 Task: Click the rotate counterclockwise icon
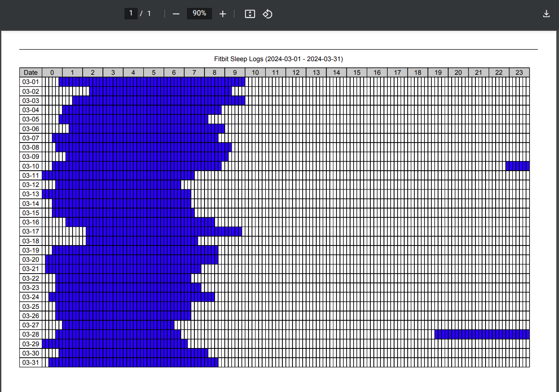click(x=267, y=14)
